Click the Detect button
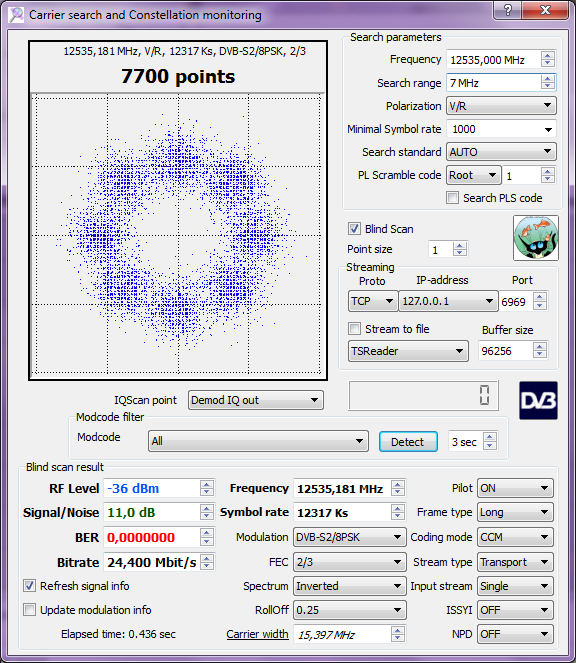 pos(408,442)
